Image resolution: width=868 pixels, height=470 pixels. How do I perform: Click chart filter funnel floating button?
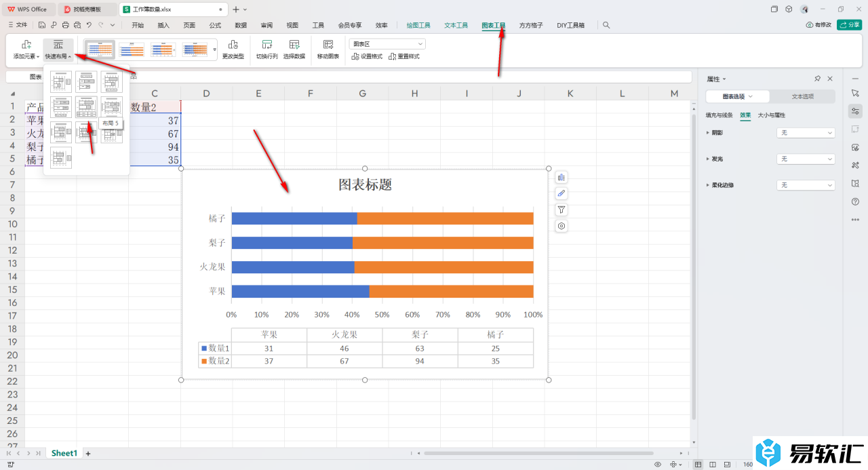pyautogui.click(x=561, y=210)
